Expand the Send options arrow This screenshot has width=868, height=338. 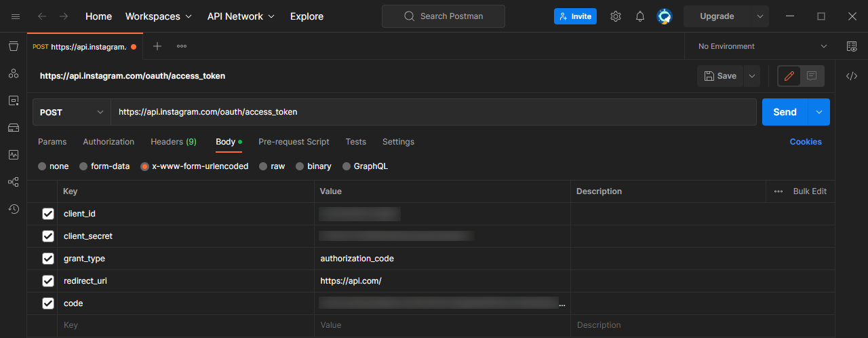coord(819,112)
